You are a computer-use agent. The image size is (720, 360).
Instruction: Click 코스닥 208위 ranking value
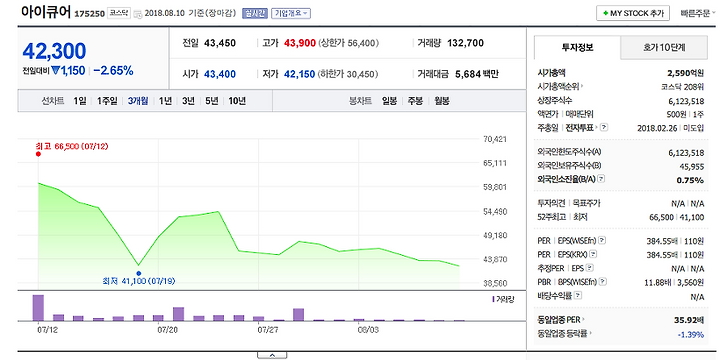coord(682,86)
